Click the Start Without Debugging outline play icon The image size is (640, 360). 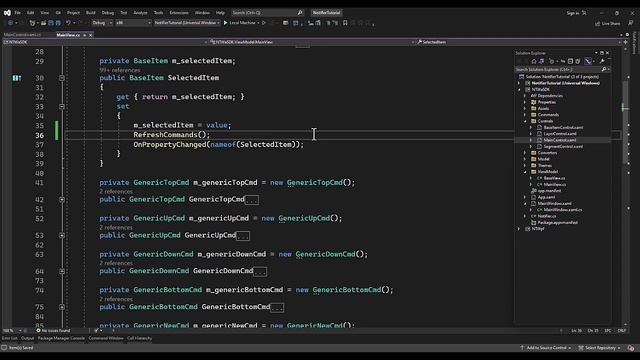(x=264, y=23)
